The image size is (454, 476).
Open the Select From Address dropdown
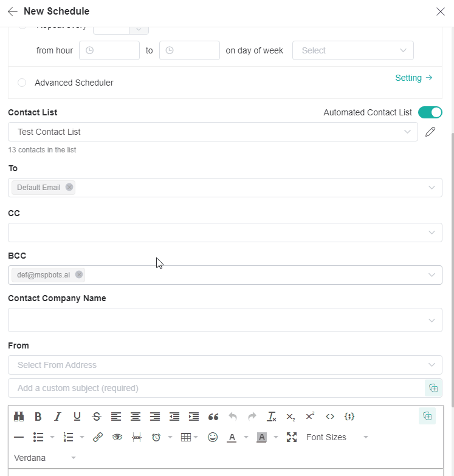click(225, 365)
